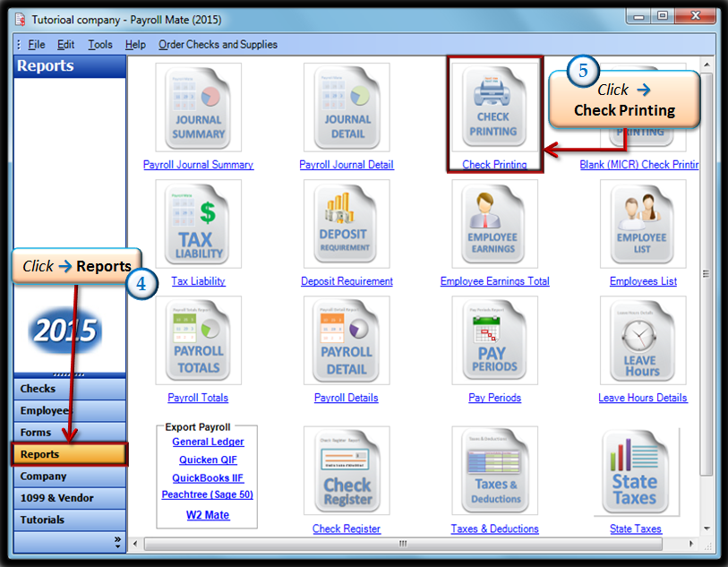Click the State Taxes link
The image size is (728, 567).
tap(636, 528)
